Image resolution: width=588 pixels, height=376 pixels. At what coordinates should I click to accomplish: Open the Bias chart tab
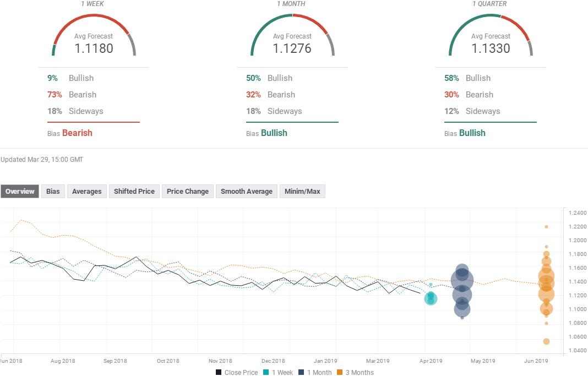click(x=53, y=192)
